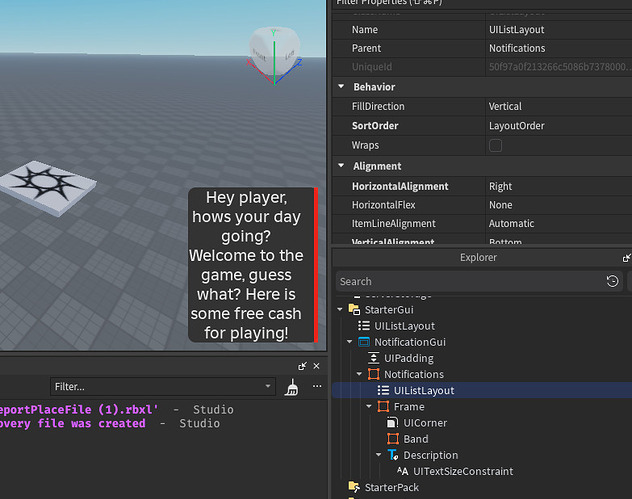Click the Description text label icon
Image resolution: width=632 pixels, height=499 pixels.
pyautogui.click(x=393, y=455)
